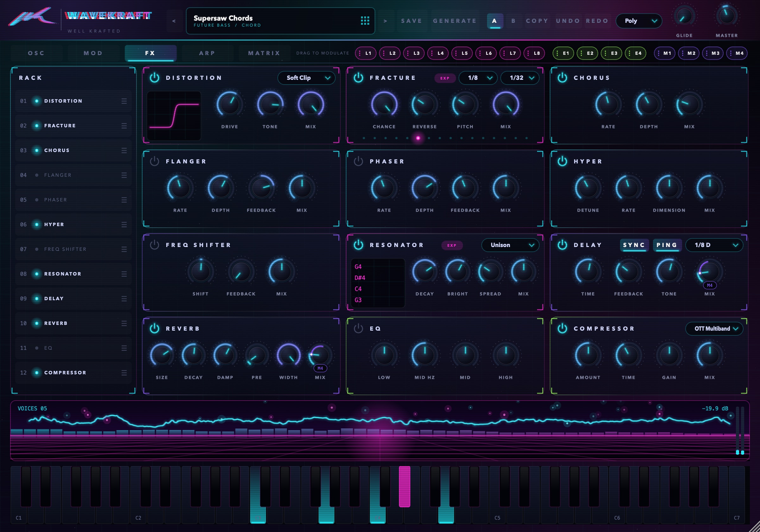Click reorder handle on Reverb rack row
The image size is (760, 532).
[124, 323]
